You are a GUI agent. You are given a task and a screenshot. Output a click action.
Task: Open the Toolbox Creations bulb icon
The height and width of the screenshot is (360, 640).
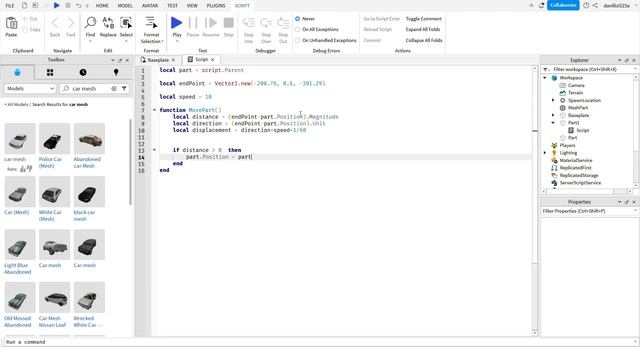pyautogui.click(x=116, y=72)
